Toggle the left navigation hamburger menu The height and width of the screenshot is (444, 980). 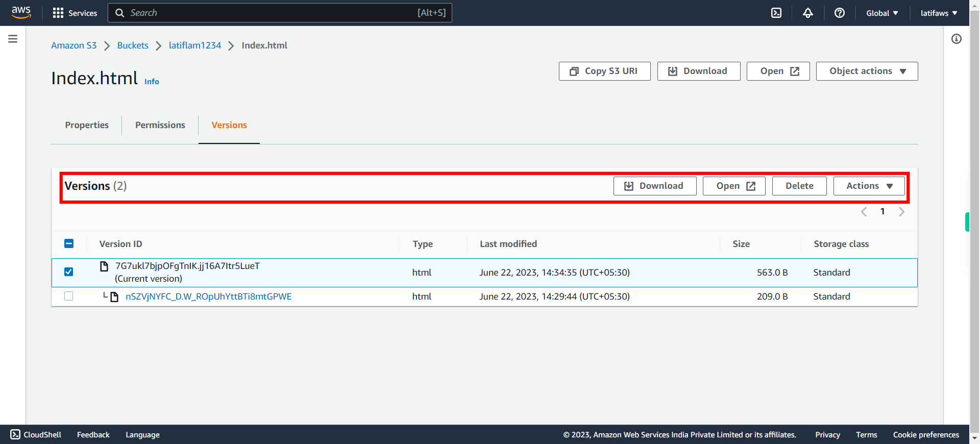13,39
